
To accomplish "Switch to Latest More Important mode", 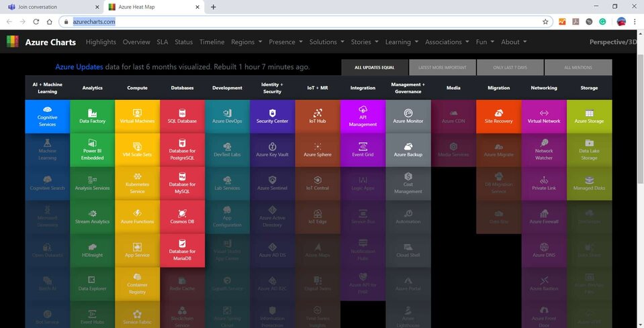I will (443, 67).
